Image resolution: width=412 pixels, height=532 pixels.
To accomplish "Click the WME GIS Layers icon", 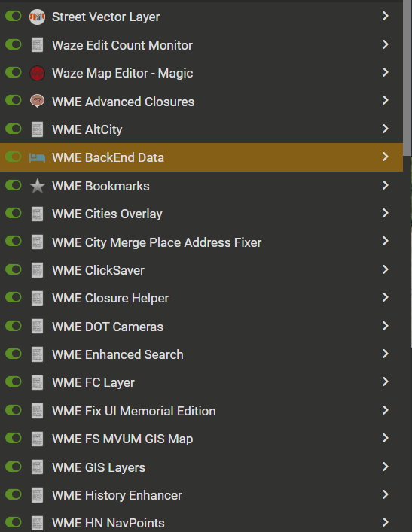I will coord(37,467).
